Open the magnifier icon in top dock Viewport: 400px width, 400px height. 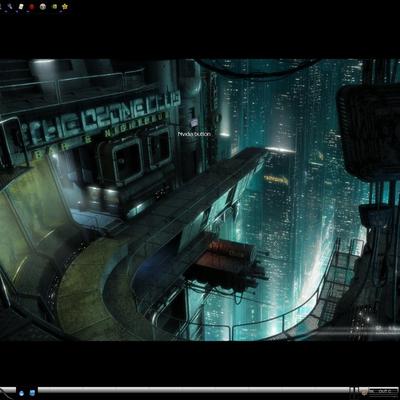[10, 6]
